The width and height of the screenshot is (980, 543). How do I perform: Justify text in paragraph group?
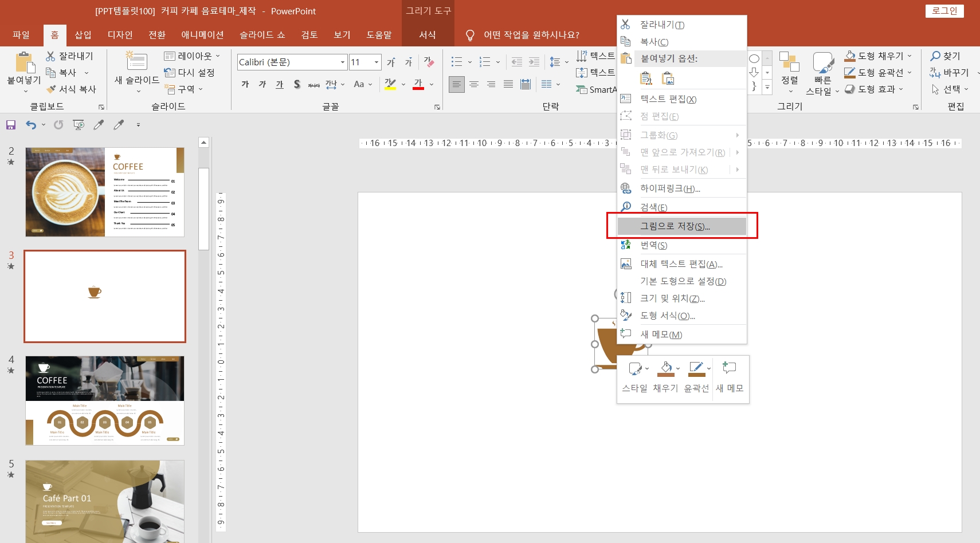[x=508, y=84]
